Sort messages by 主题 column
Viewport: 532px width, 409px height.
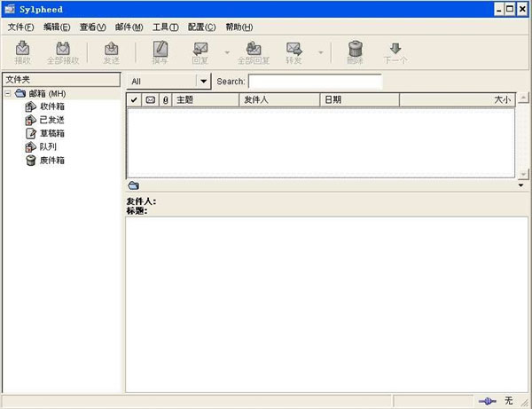(206, 99)
